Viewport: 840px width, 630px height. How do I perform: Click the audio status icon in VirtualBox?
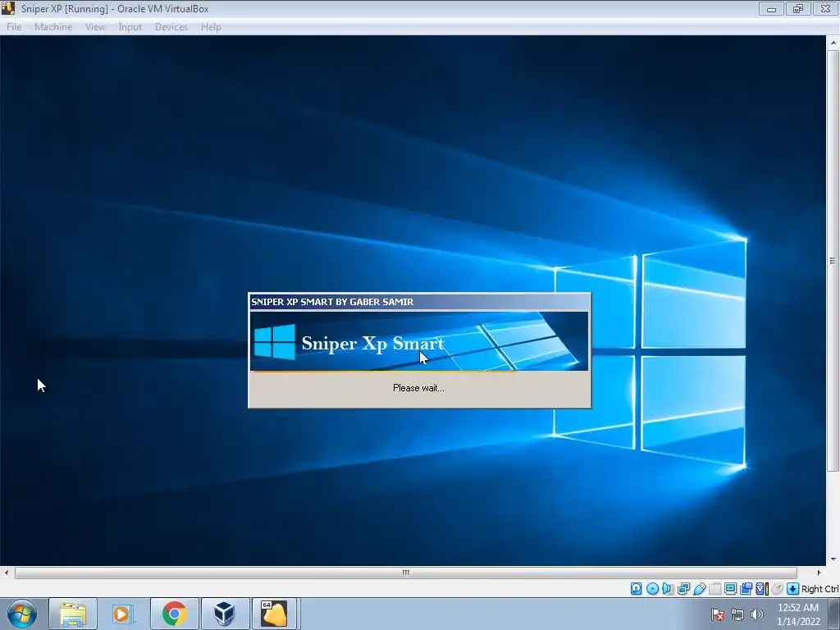pyautogui.click(x=668, y=589)
